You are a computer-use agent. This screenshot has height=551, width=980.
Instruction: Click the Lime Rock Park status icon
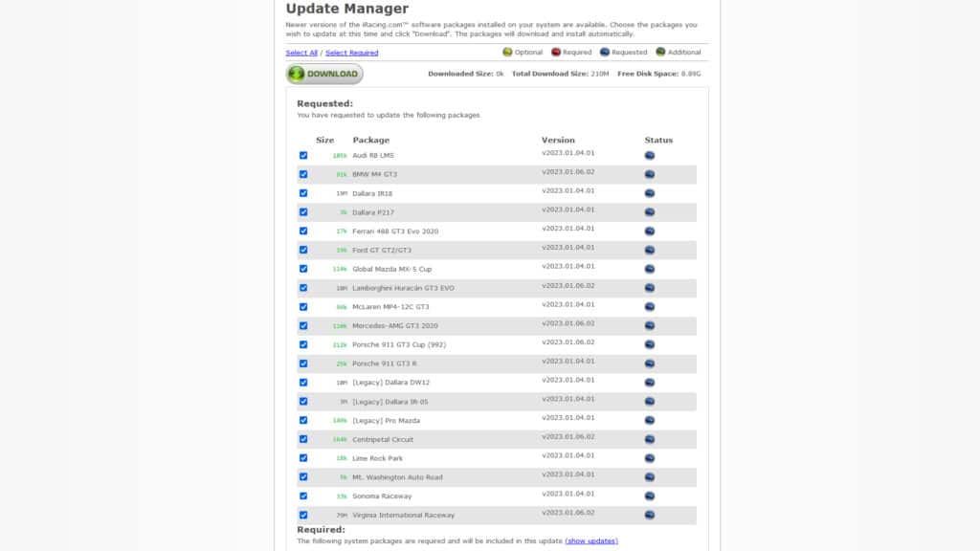point(650,458)
